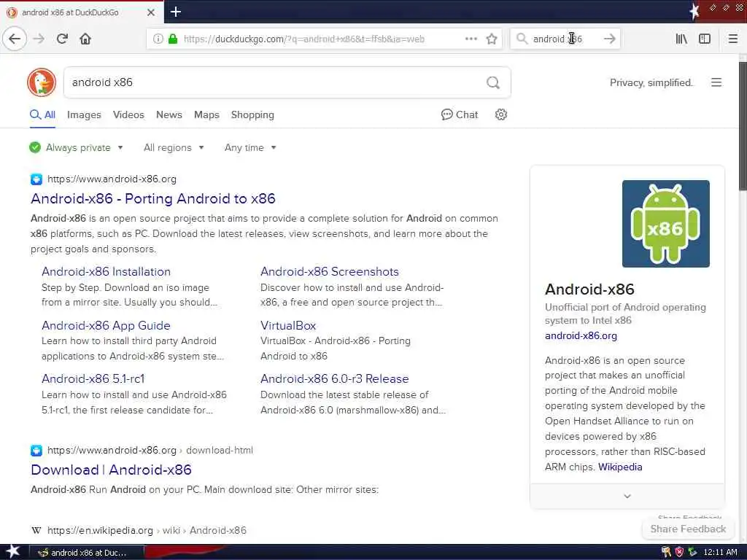Close the android x86 at DuckDuckGo tab

150,12
